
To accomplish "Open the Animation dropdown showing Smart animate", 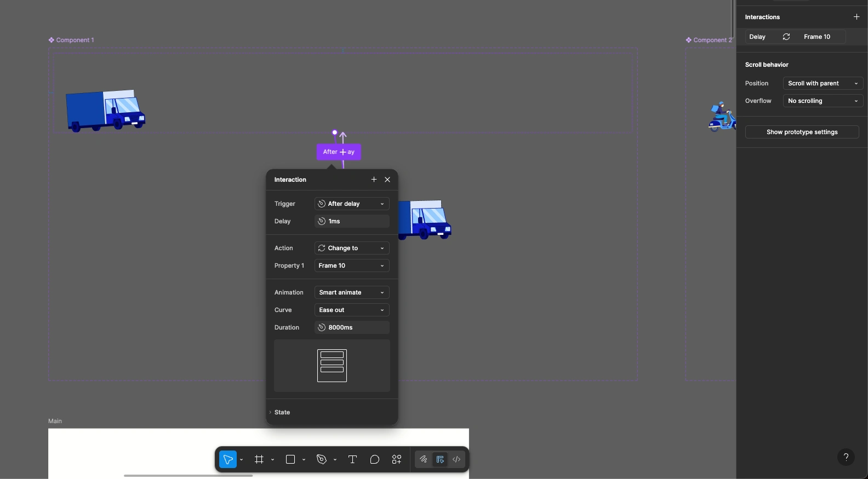I will tap(352, 292).
